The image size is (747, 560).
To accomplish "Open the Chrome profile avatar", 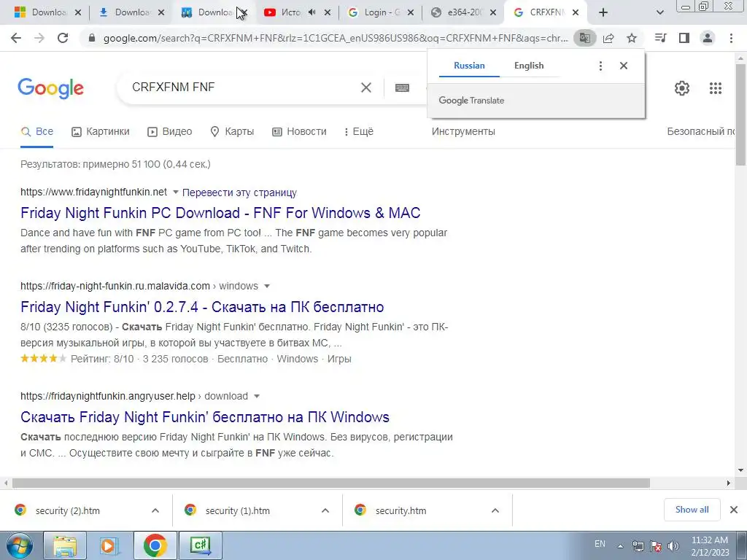I will tap(708, 38).
